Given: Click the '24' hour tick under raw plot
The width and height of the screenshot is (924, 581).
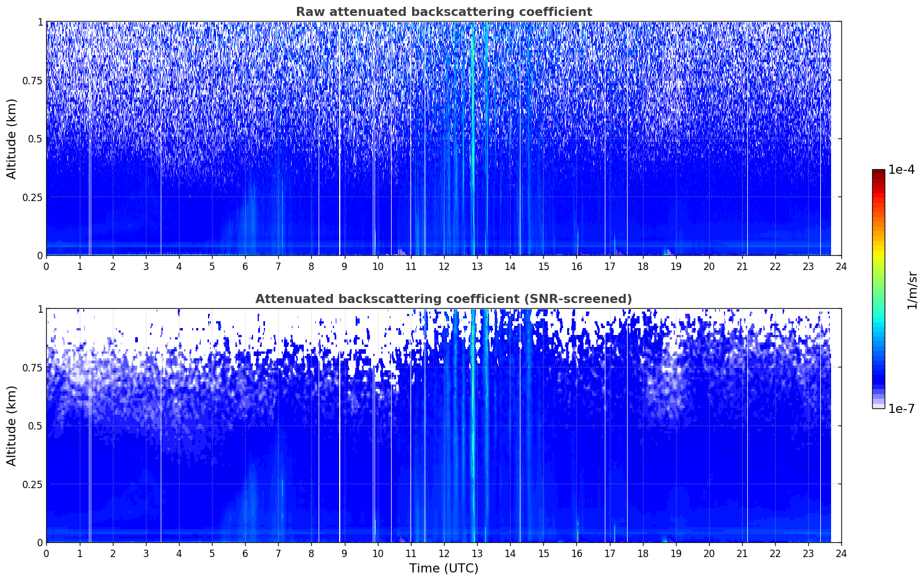Looking at the screenshot, I should tap(841, 266).
